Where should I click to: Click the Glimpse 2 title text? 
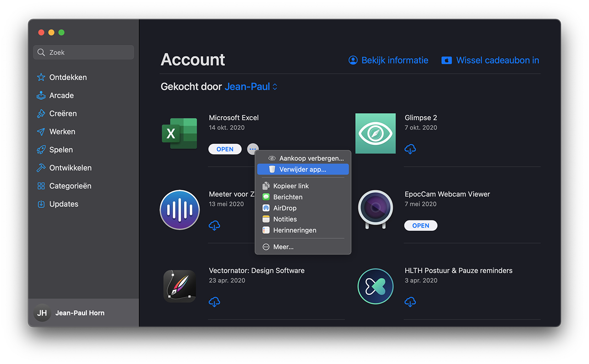click(x=421, y=118)
